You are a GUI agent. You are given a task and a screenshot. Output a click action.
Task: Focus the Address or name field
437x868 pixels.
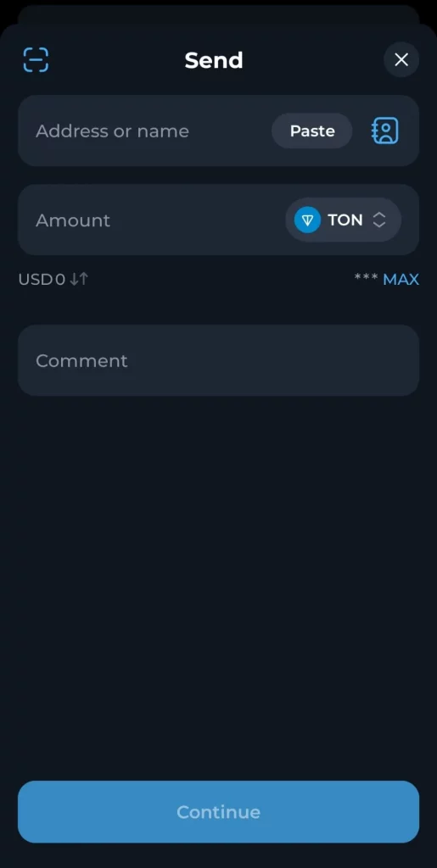[218, 131]
